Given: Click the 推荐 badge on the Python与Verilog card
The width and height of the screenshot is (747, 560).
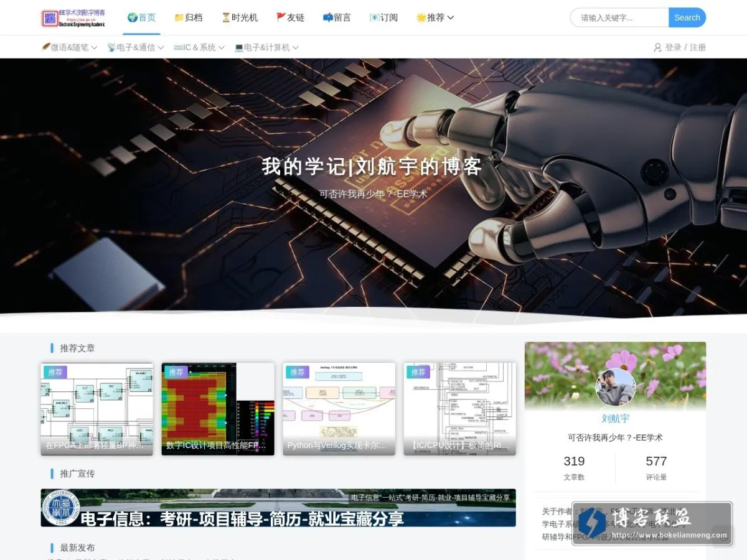Looking at the screenshot, I should tap(298, 372).
